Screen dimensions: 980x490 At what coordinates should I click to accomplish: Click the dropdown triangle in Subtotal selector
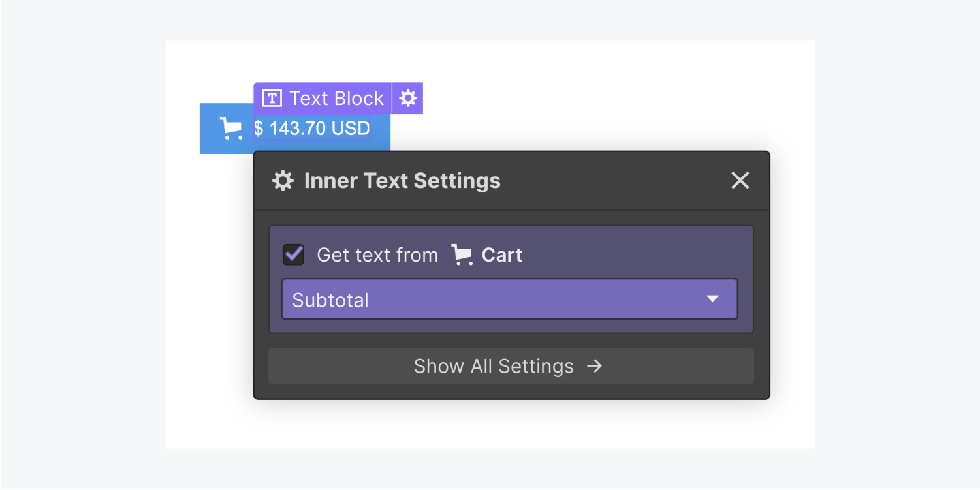pos(712,299)
